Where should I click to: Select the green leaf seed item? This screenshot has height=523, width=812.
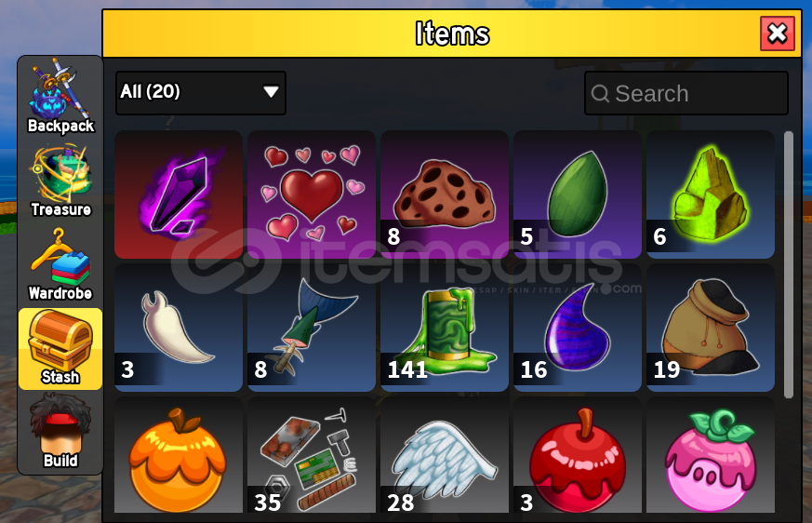pyautogui.click(x=578, y=194)
